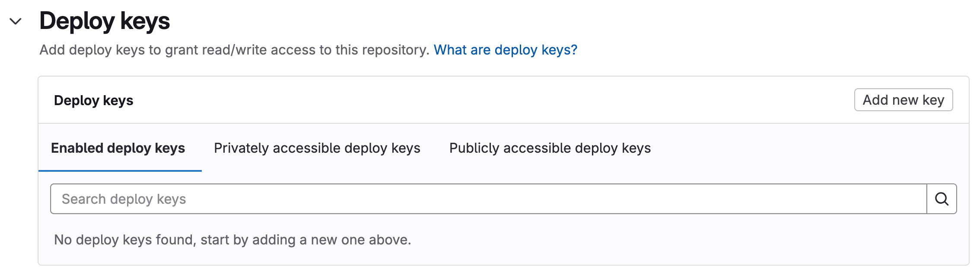980x276 pixels.
Task: Return to Enabled deploy keys view
Action: tap(118, 148)
